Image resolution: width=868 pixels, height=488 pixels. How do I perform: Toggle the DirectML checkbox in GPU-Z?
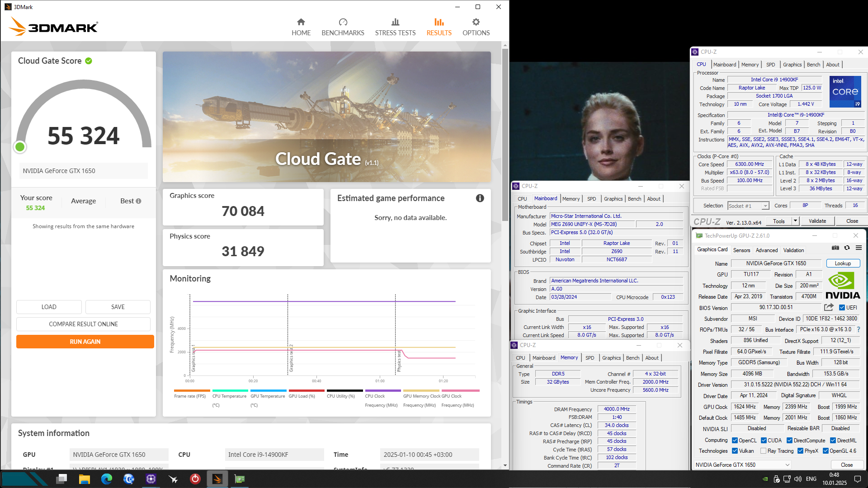tap(833, 441)
